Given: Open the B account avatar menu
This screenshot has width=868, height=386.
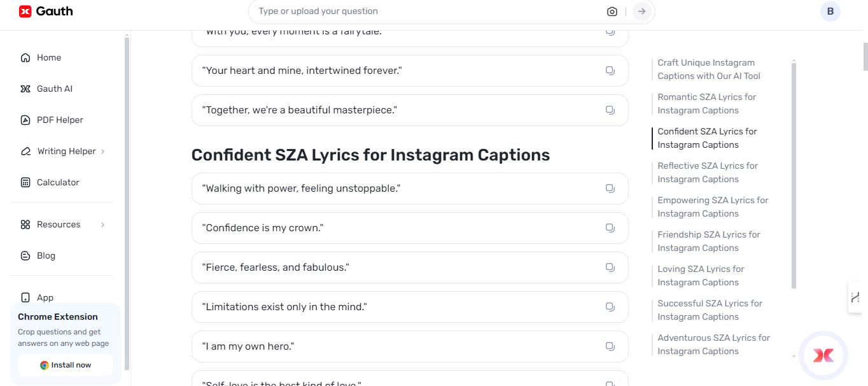Looking at the screenshot, I should point(830,11).
